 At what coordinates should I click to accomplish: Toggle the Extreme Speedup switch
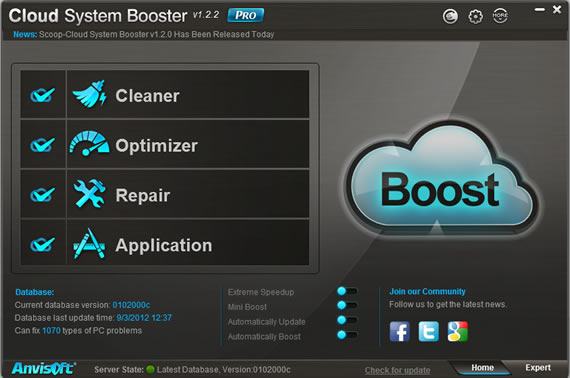click(348, 291)
